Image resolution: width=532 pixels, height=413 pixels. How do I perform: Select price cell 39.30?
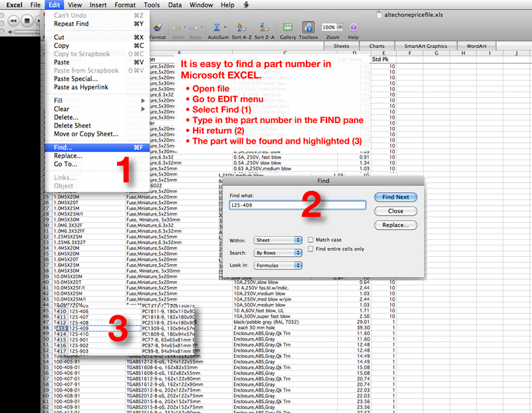pyautogui.click(x=354, y=327)
